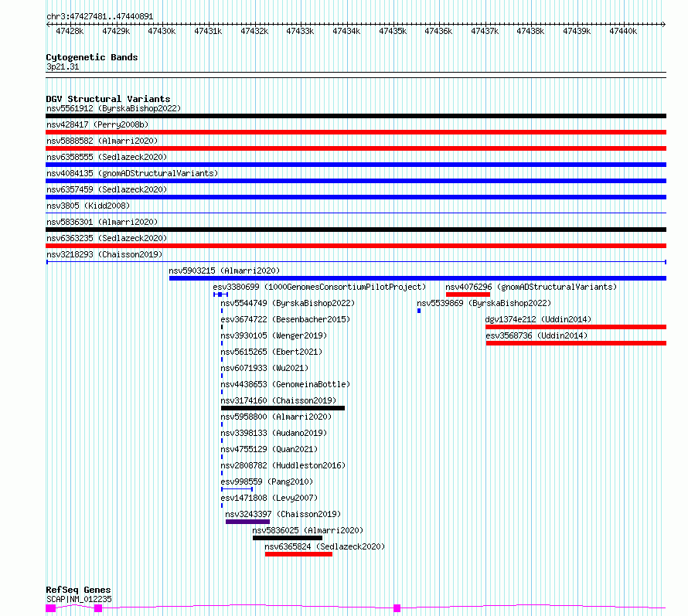This screenshot has width=688, height=616.
Task: Click the second magenta SCAP exon box
Action: tap(98, 608)
